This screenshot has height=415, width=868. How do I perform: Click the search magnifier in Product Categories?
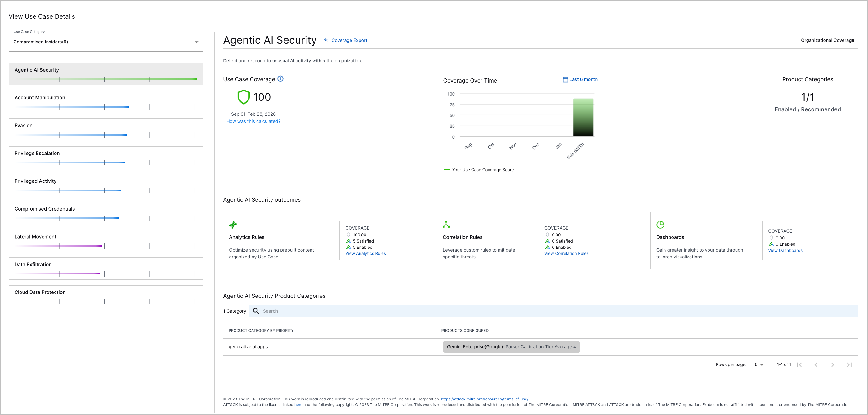click(256, 311)
